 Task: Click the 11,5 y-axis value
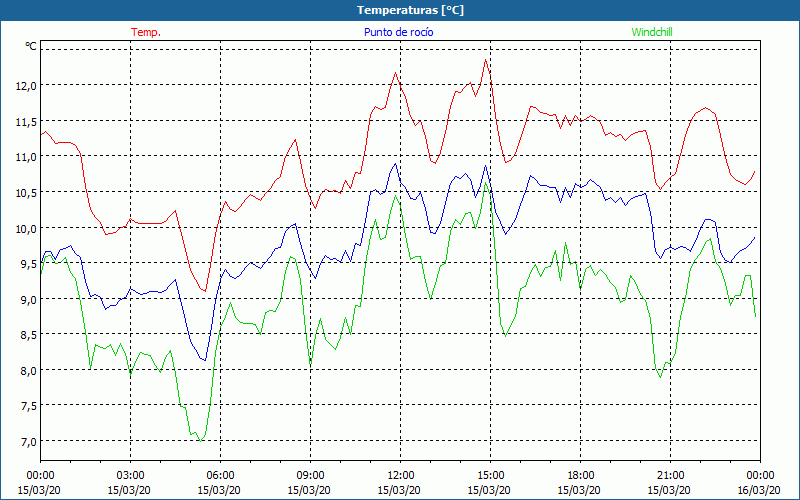click(27, 121)
